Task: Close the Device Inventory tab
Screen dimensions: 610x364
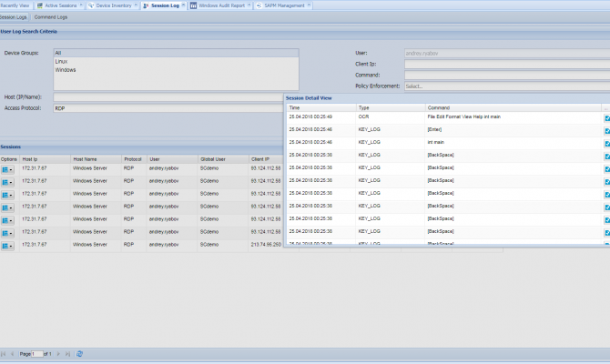Action: point(136,5)
